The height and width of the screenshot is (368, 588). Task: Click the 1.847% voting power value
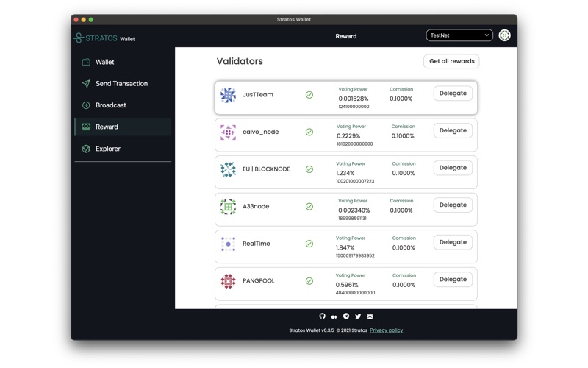(345, 247)
